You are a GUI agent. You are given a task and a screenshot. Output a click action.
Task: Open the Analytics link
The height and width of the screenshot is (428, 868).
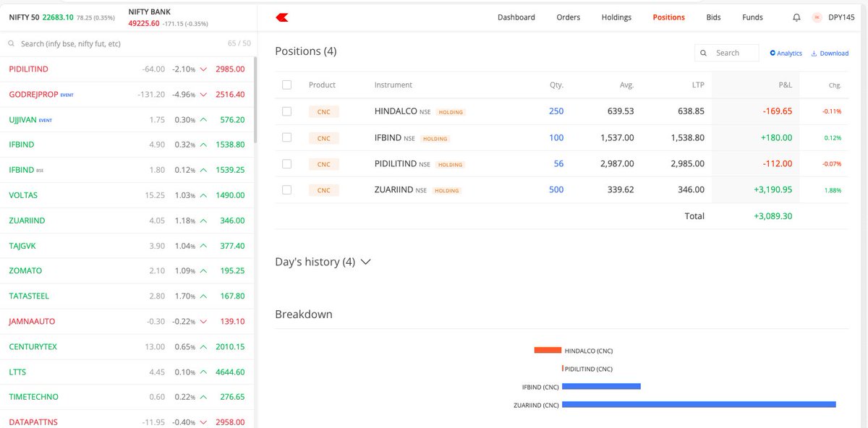point(786,53)
